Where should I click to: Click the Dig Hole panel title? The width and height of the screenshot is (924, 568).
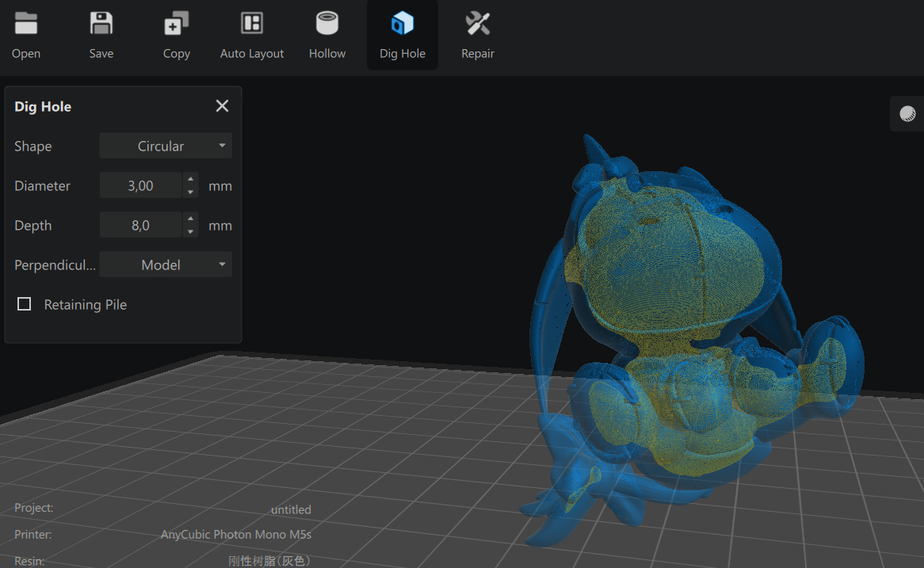[43, 107]
